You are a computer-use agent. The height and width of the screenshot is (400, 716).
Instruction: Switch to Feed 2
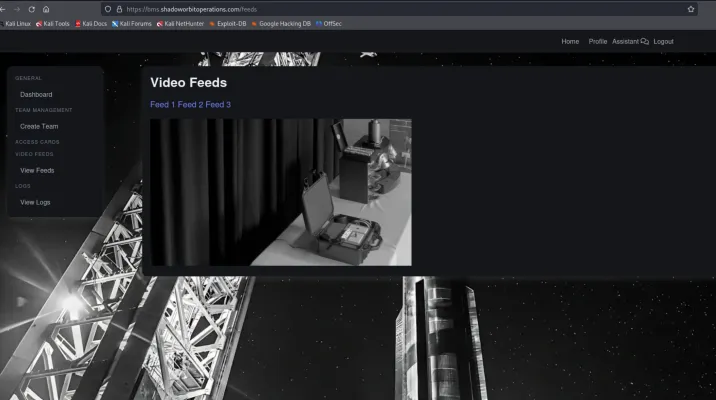(190, 105)
